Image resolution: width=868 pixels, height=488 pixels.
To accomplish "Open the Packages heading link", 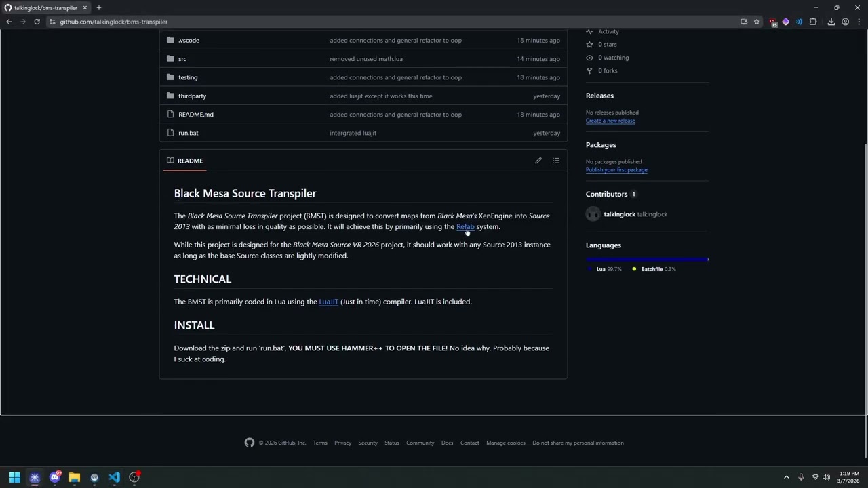I will click(601, 145).
